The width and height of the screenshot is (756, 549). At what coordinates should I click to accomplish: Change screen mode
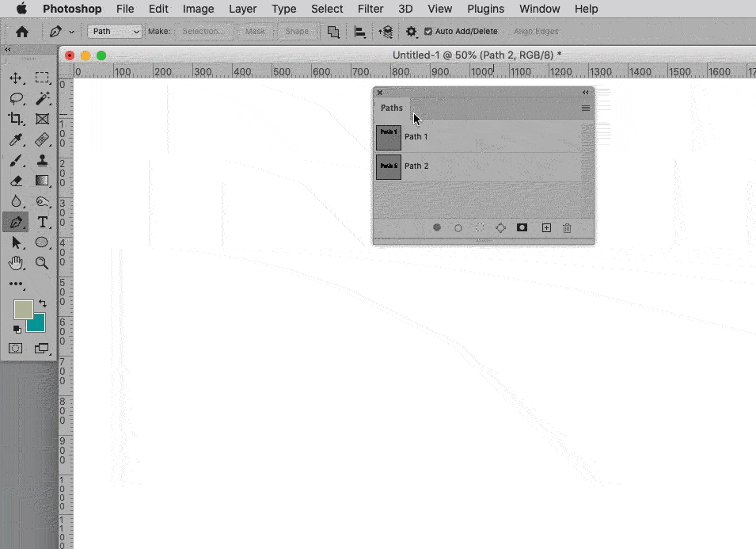point(42,349)
